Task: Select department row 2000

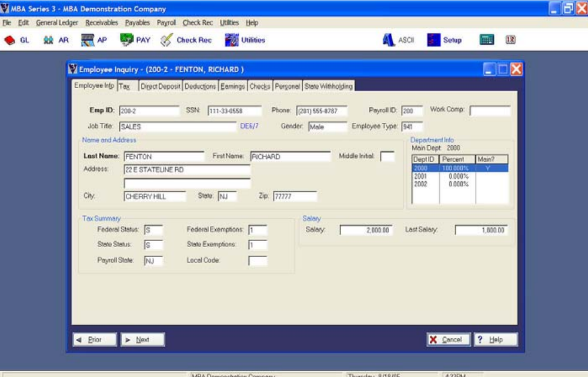Action: coord(460,168)
